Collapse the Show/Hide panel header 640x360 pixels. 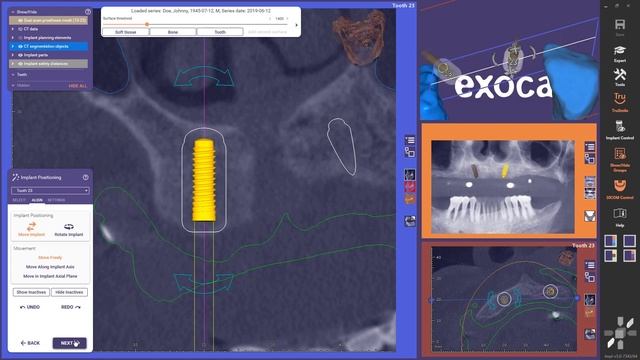pyautogui.click(x=13, y=12)
